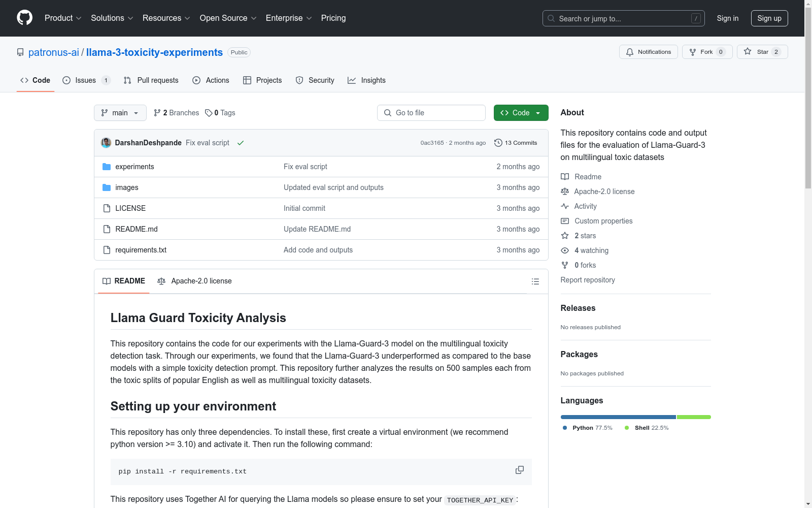Open the green Code dropdown
This screenshot has width=812, height=508.
[x=521, y=113]
